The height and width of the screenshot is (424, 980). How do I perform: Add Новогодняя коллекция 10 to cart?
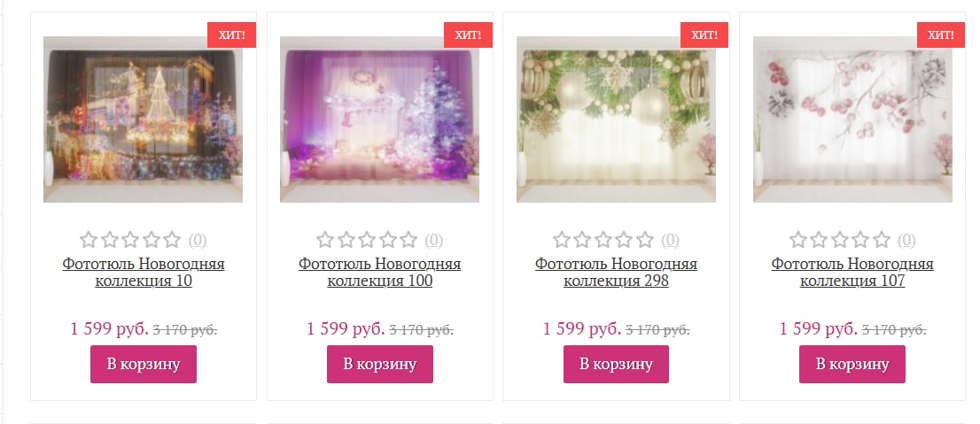(x=144, y=364)
